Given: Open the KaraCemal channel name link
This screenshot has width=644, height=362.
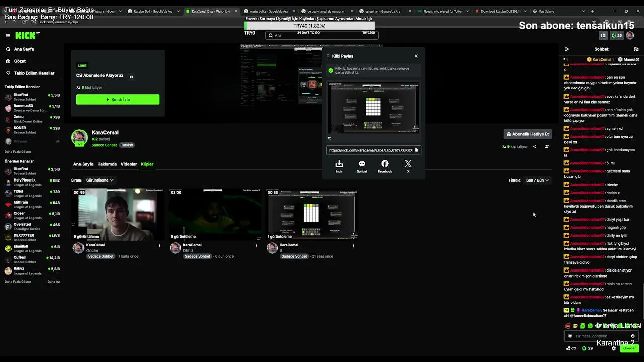Looking at the screenshot, I should click(x=105, y=133).
